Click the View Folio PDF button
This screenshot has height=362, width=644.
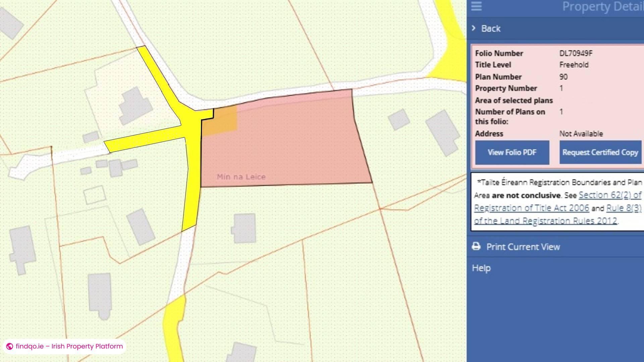tap(512, 153)
